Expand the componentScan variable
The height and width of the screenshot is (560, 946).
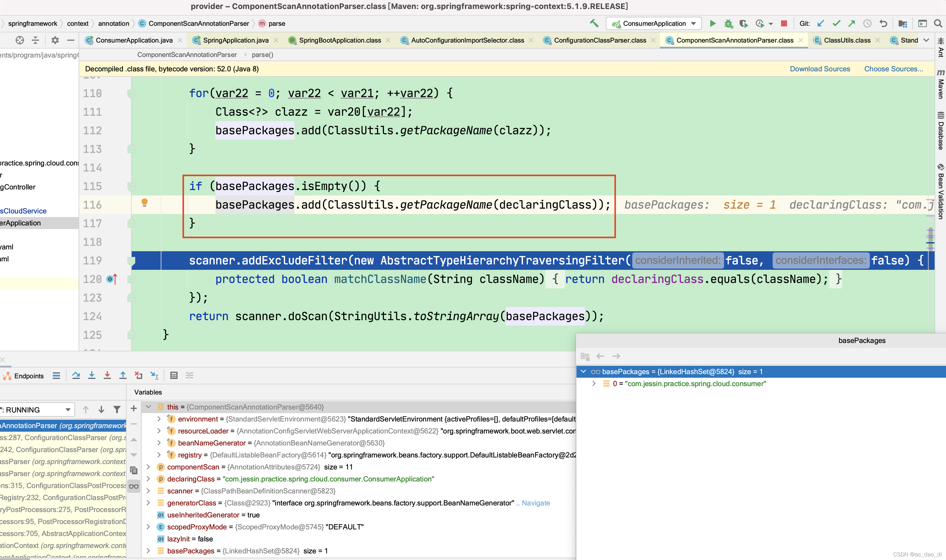148,467
